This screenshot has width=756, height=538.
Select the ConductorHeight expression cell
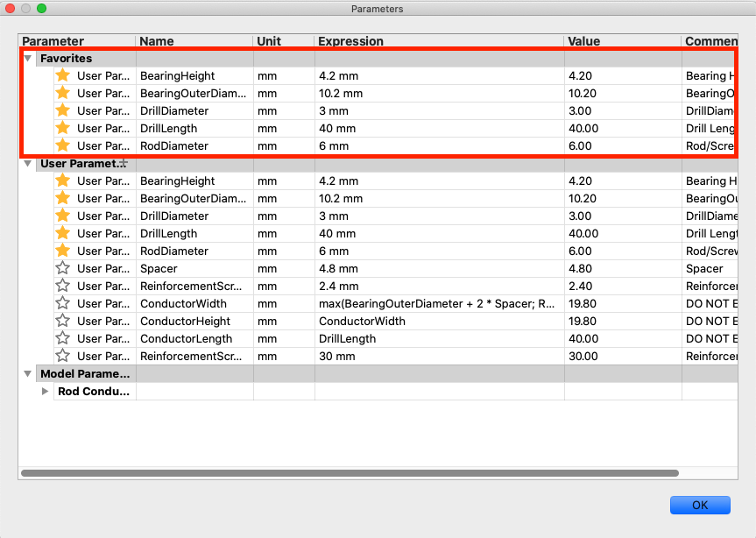click(394, 322)
